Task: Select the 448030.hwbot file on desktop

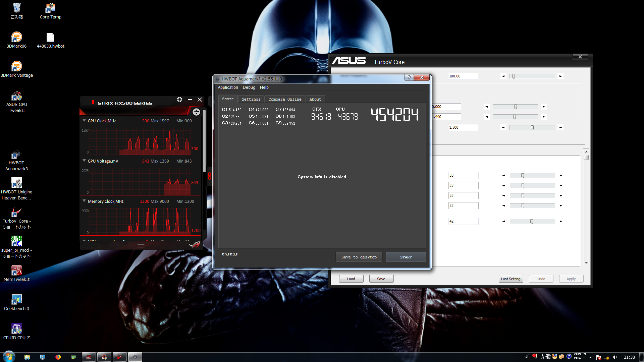Action: click(50, 40)
